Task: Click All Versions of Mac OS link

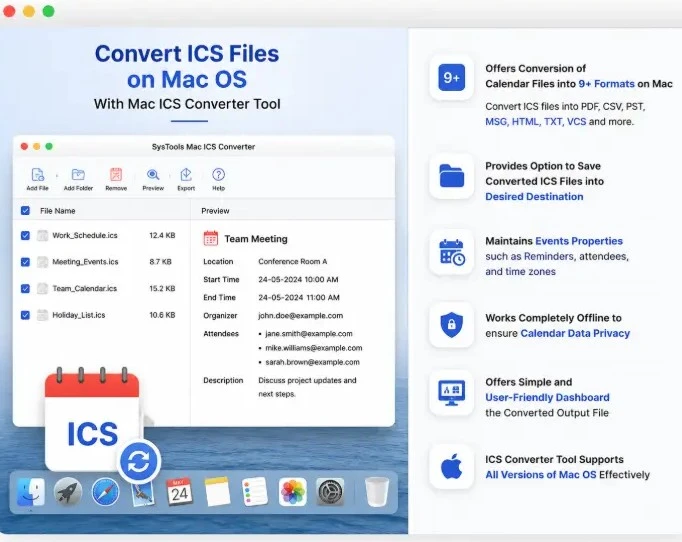Action: coord(541,475)
